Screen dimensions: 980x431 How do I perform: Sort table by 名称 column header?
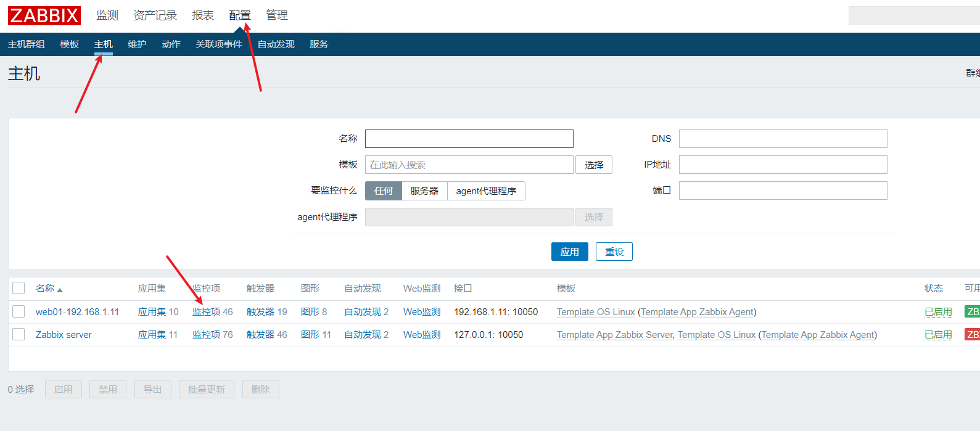point(45,289)
